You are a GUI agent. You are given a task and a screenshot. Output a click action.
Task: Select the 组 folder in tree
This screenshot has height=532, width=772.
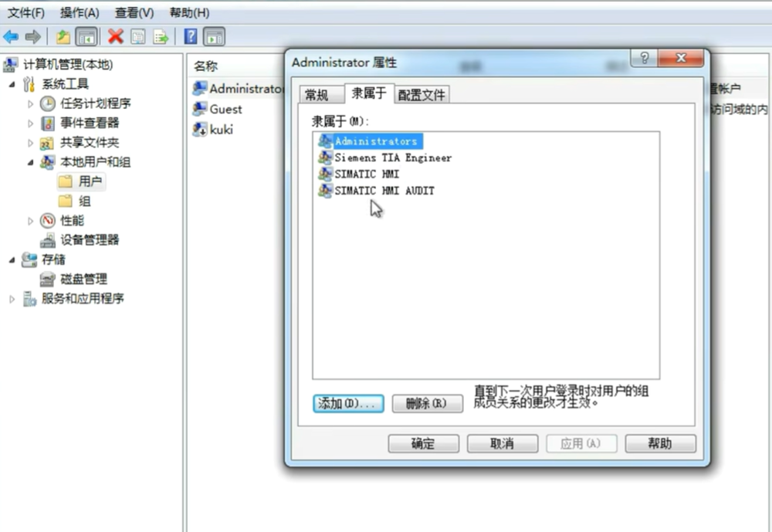coord(84,201)
